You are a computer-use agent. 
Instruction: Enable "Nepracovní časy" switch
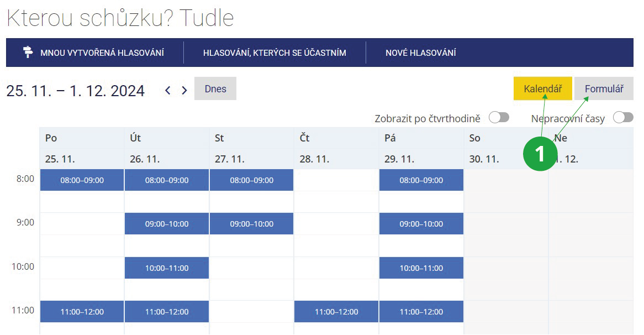tap(622, 118)
